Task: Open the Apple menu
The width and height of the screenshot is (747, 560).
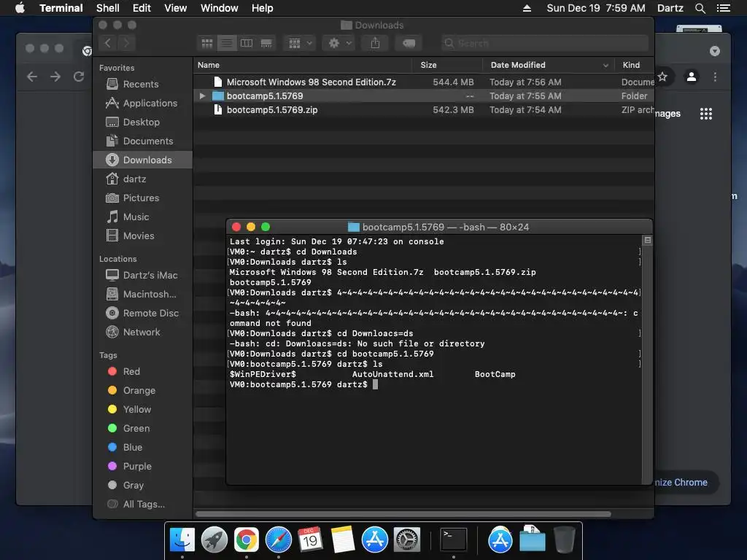Action: (20, 8)
